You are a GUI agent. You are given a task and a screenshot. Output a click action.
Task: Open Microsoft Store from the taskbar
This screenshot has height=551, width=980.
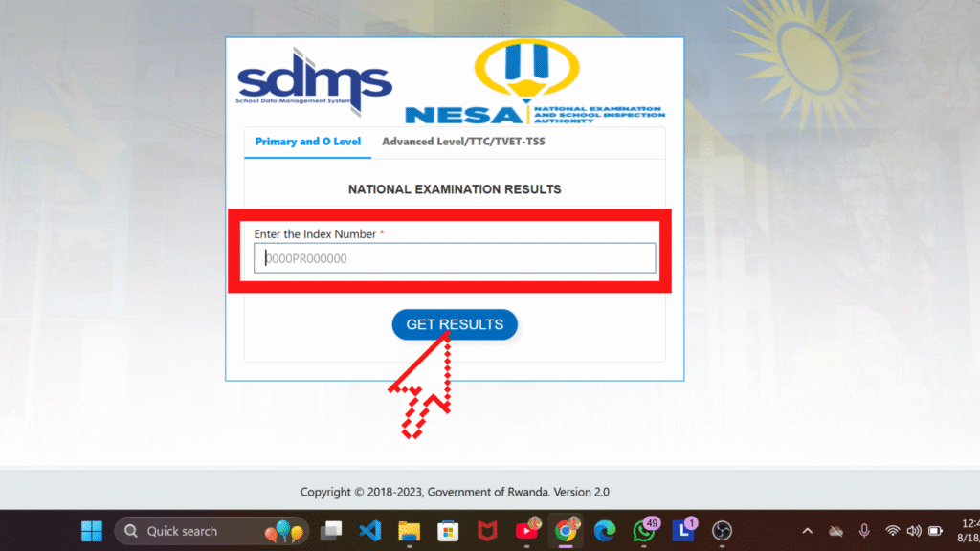point(448,531)
